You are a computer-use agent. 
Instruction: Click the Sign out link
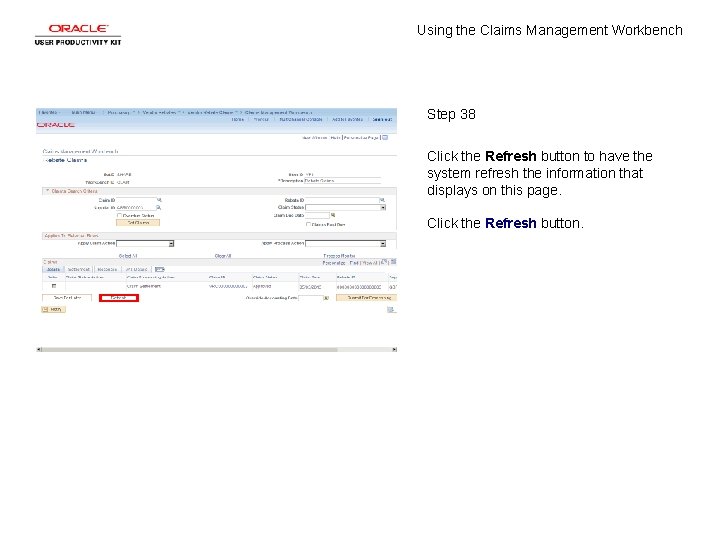pyautogui.click(x=382, y=119)
